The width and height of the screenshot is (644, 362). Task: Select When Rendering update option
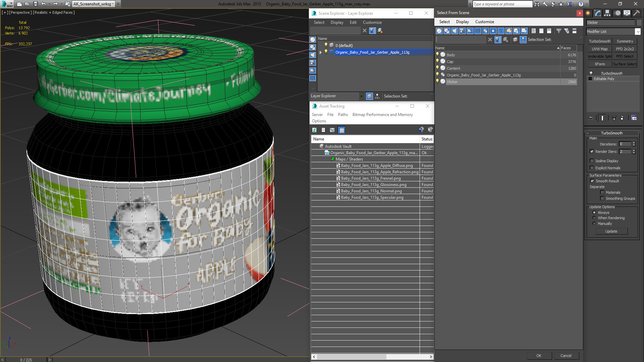tap(594, 218)
